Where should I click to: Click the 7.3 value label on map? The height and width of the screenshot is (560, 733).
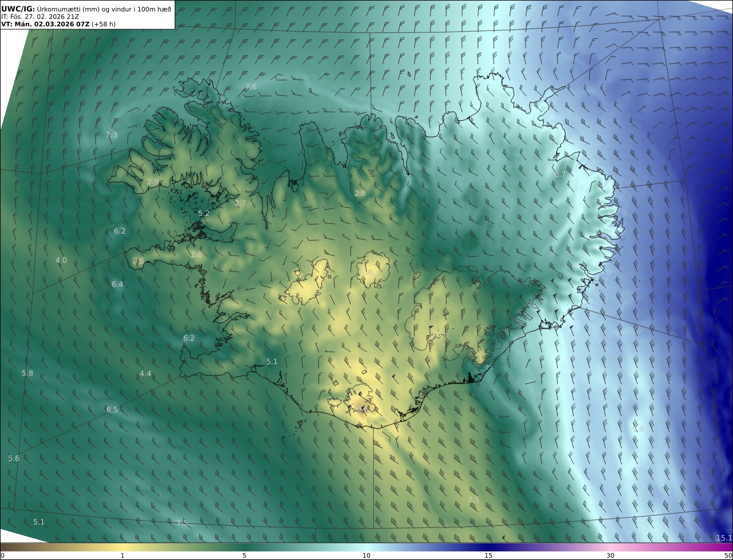click(x=112, y=135)
